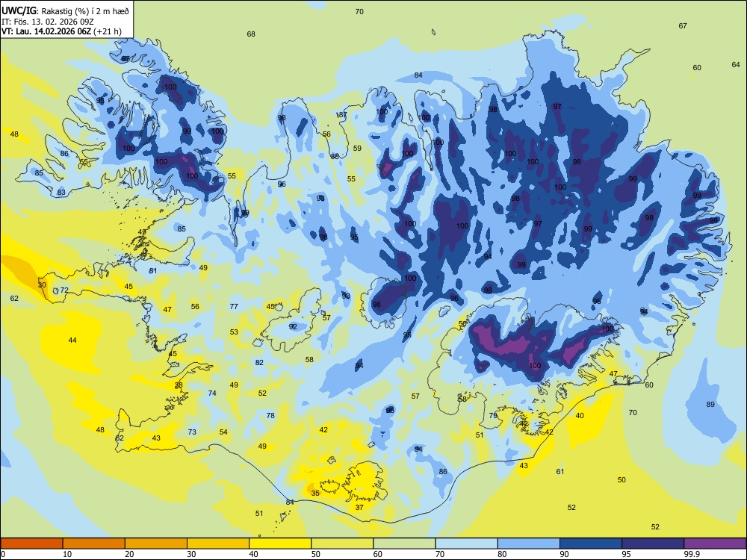The image size is (747, 560).
Task: Click the map value '38' on the southwest coast
Action: click(179, 385)
